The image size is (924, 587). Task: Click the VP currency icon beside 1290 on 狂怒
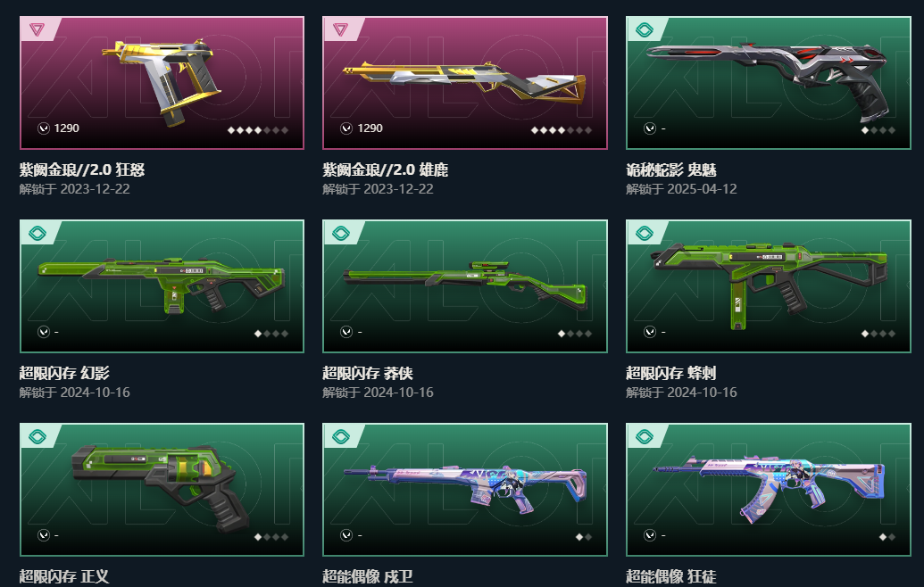click(x=44, y=128)
